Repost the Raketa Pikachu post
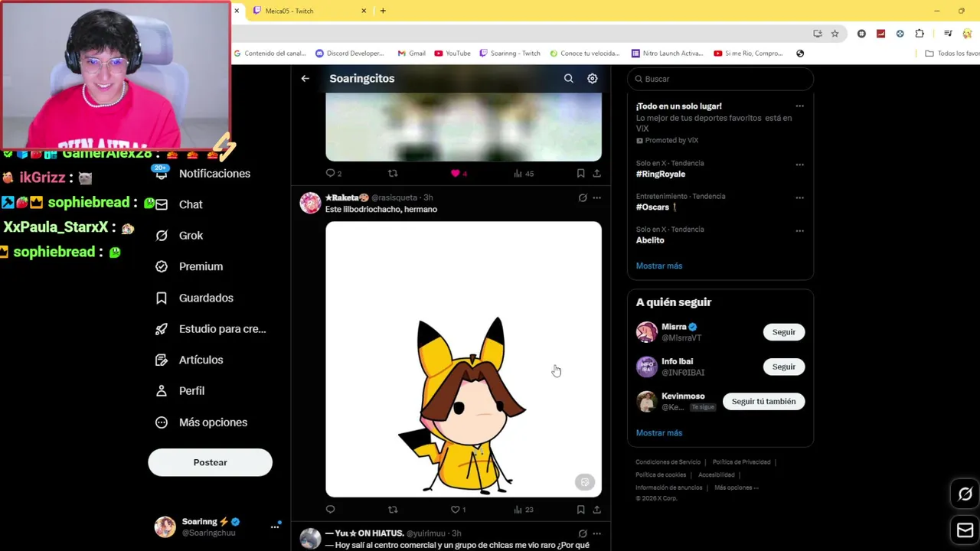Viewport: 980px width, 551px height. (x=393, y=509)
